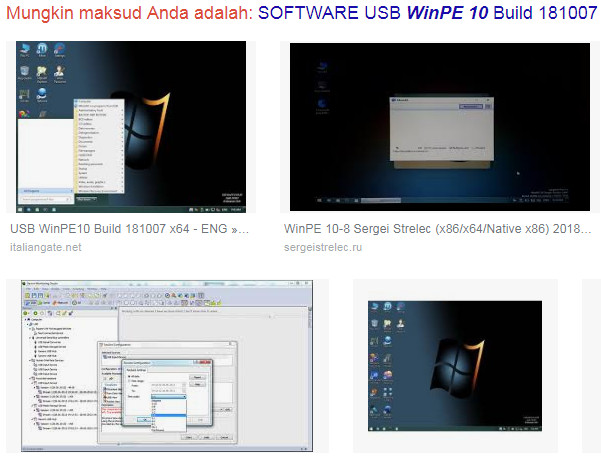
Task: Open suggested search SOFTWARE USB WinPE 10 Build 181007
Action: [x=427, y=13]
